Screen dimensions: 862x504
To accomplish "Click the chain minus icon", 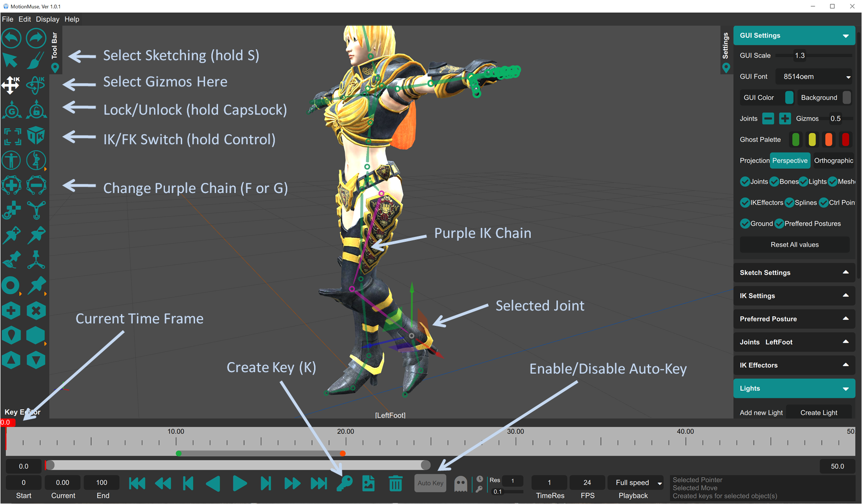I will point(36,185).
